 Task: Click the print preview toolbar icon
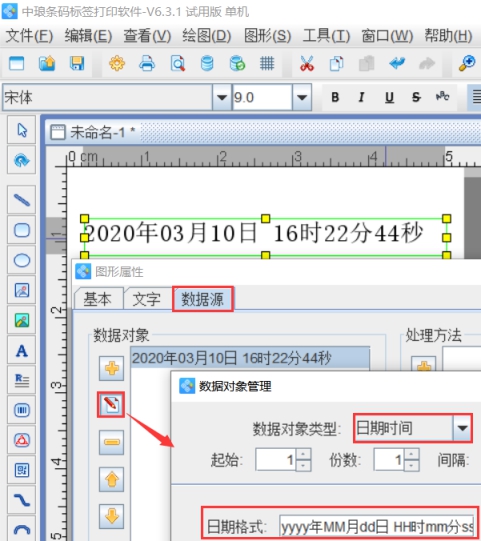click(x=177, y=63)
